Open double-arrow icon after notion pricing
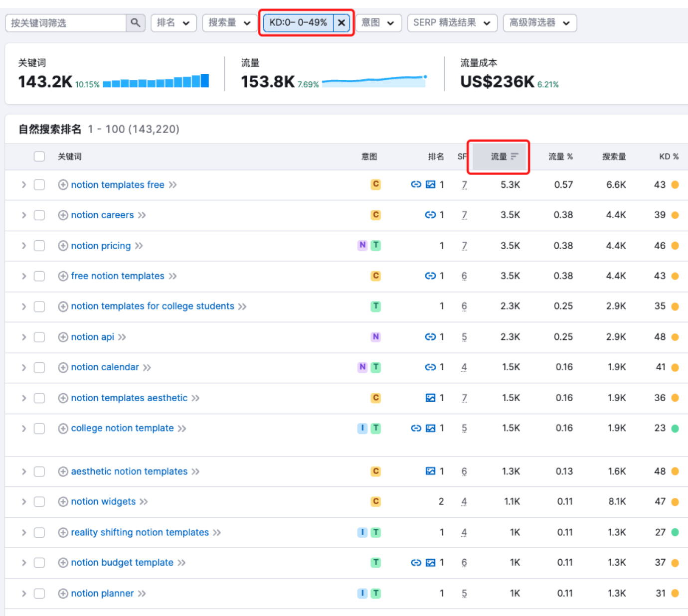This screenshot has width=688, height=616. click(x=139, y=246)
